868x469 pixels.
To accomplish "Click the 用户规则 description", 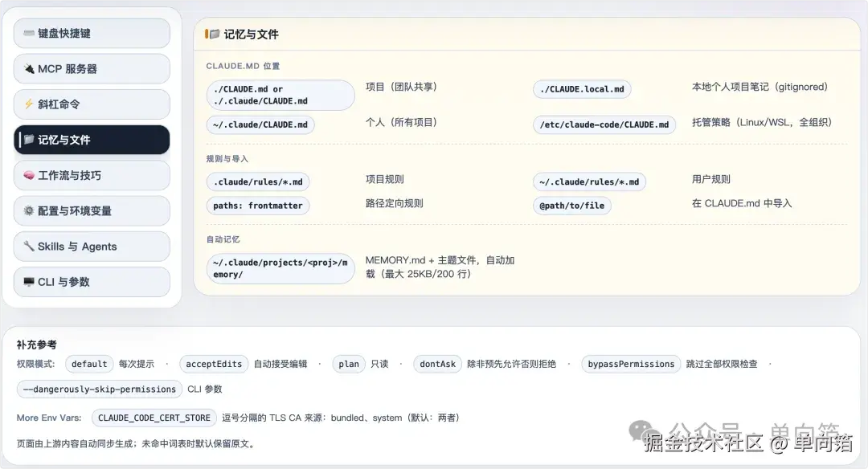I will (711, 179).
